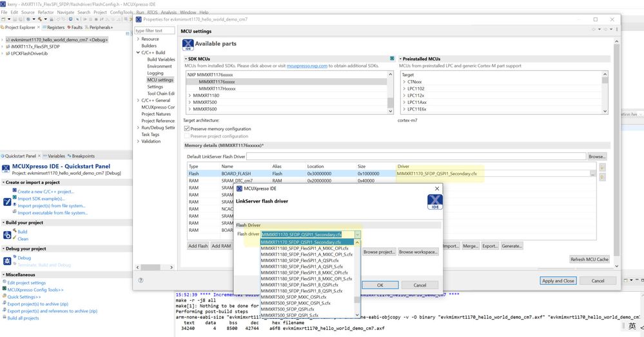The height and width of the screenshot is (337, 644).
Task: Click the Edit project settings icon
Action: point(5,282)
